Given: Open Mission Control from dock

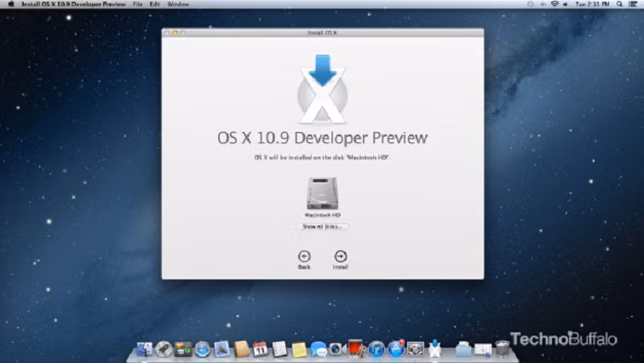Looking at the screenshot, I should pos(183,349).
